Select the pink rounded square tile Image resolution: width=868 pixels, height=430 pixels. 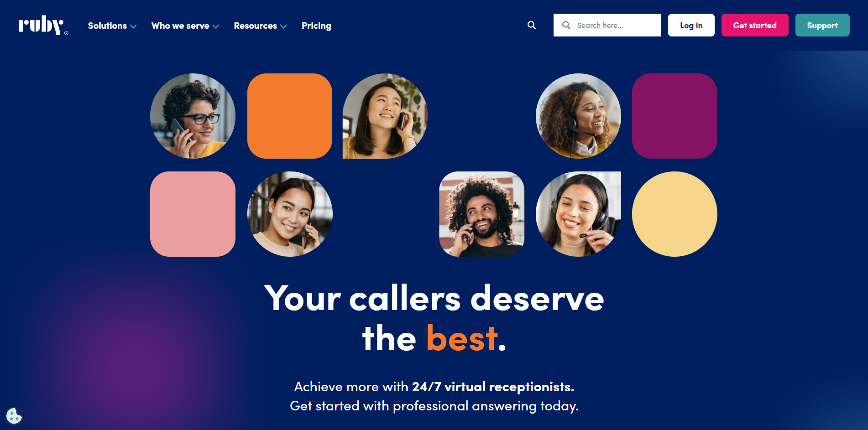[193, 214]
